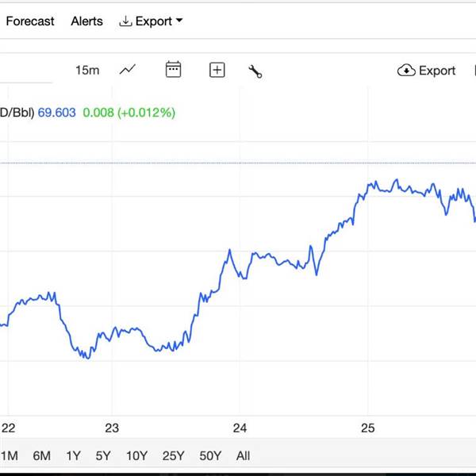476x476 pixels.
Task: Switch chart to 50Y range
Action: (x=210, y=455)
